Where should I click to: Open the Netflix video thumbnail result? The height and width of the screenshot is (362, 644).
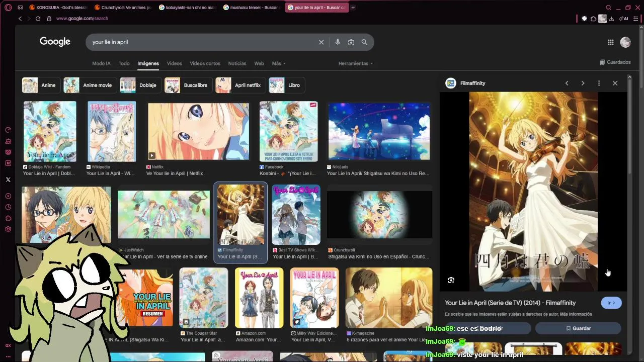pyautogui.click(x=198, y=131)
